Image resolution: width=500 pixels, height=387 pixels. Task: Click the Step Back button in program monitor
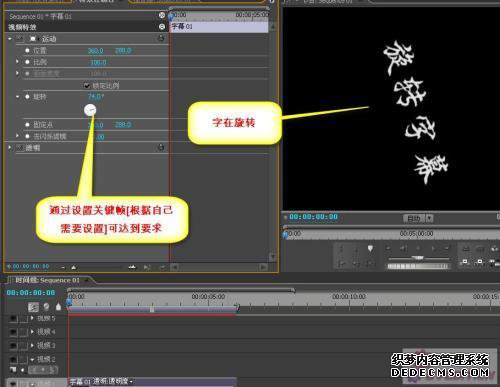(x=403, y=248)
